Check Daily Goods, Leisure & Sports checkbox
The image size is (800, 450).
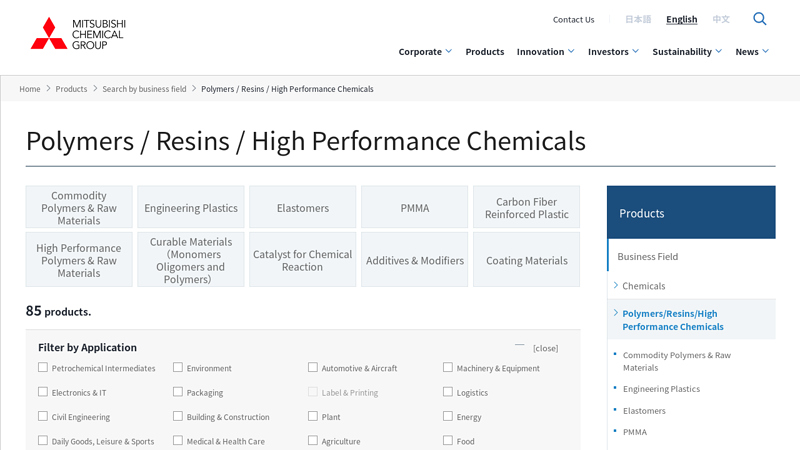click(x=43, y=440)
